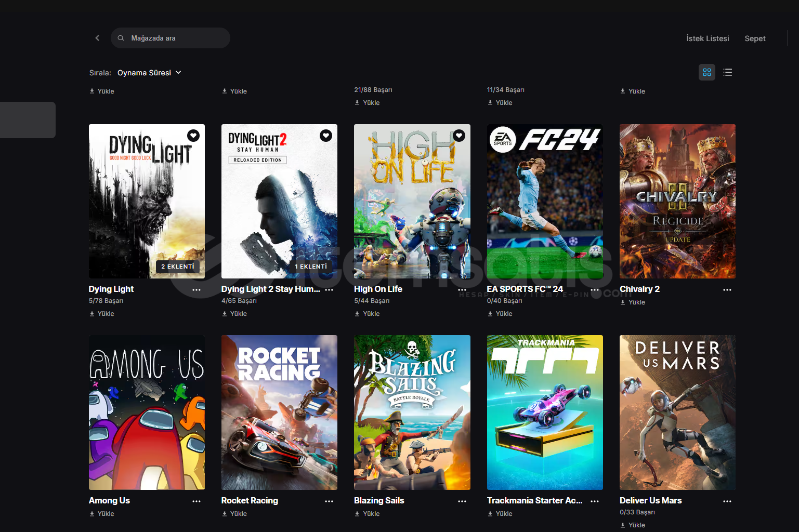
Task: Click the search magnifier icon
Action: (121, 38)
